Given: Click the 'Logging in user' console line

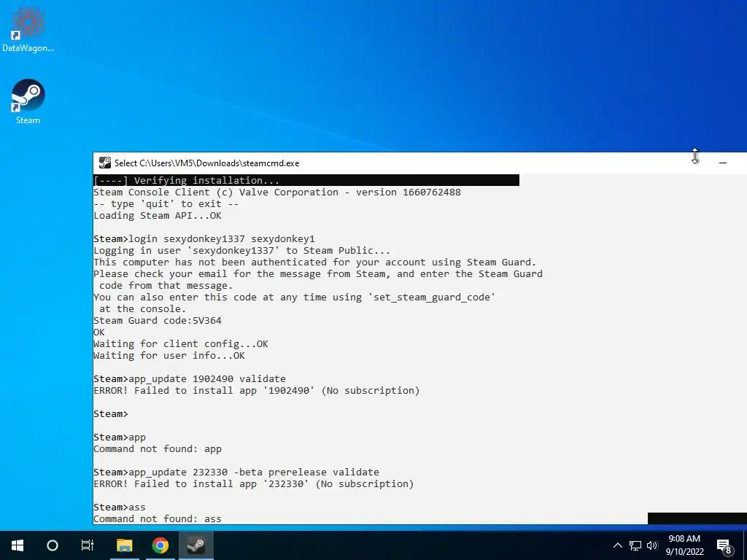Looking at the screenshot, I should [241, 251].
